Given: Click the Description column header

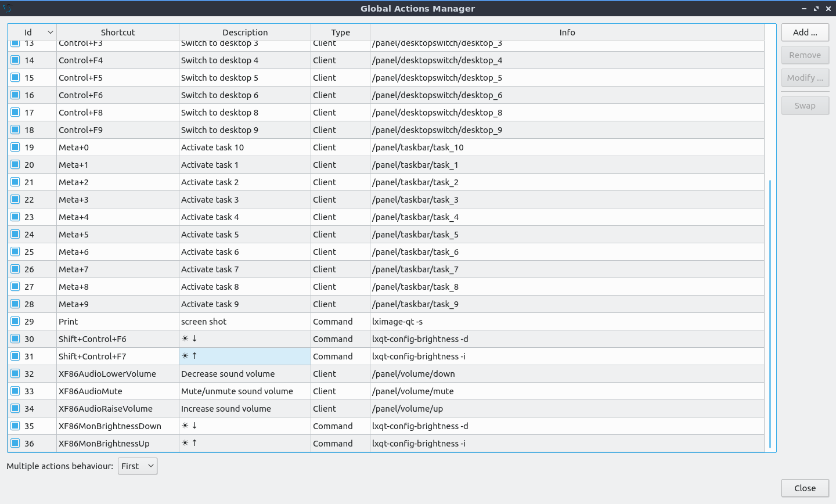Looking at the screenshot, I should [245, 33].
